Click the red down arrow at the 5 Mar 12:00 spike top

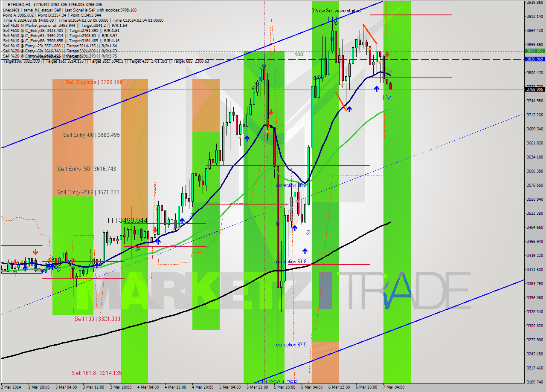pyautogui.click(x=272, y=112)
